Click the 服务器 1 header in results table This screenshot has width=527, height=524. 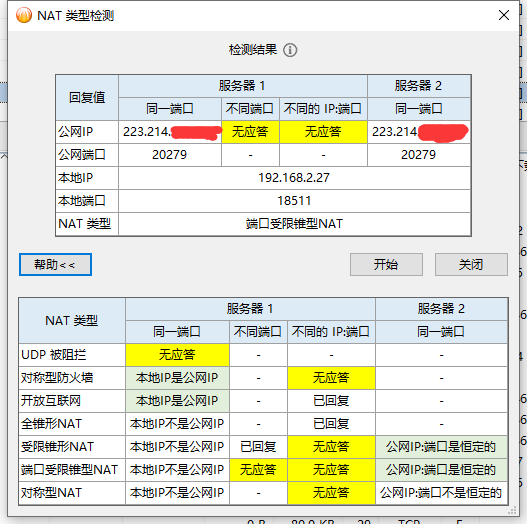(x=243, y=86)
